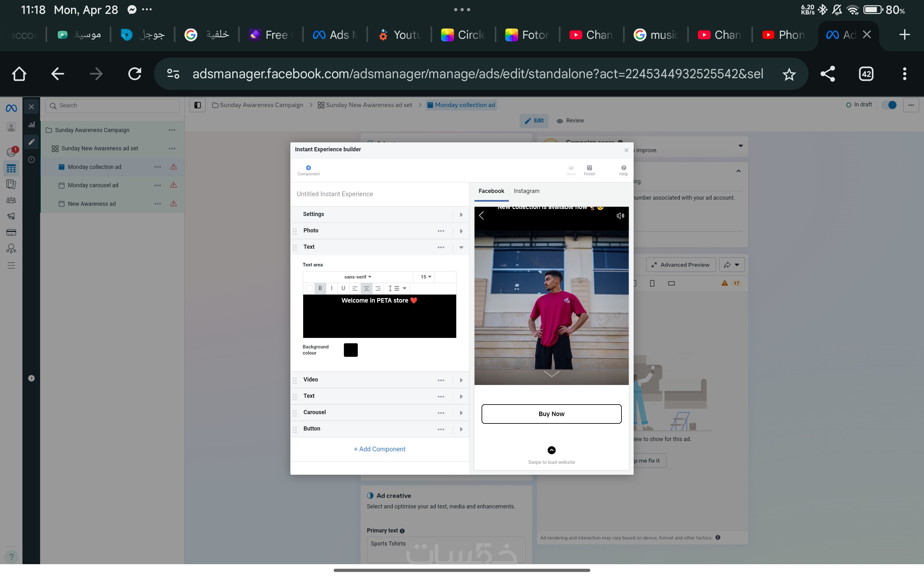Open the Help question mark icon
The width and height of the screenshot is (924, 577).
623,168
